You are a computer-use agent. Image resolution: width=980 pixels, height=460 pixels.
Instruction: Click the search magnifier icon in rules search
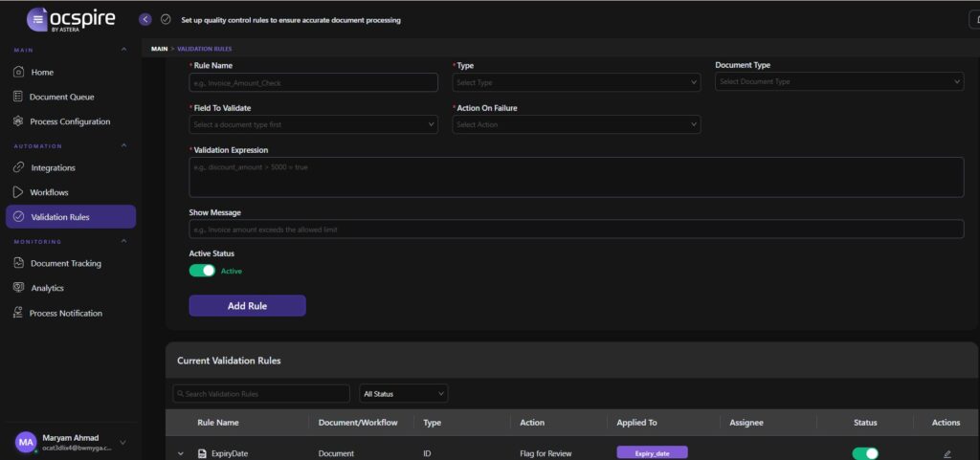[181, 394]
